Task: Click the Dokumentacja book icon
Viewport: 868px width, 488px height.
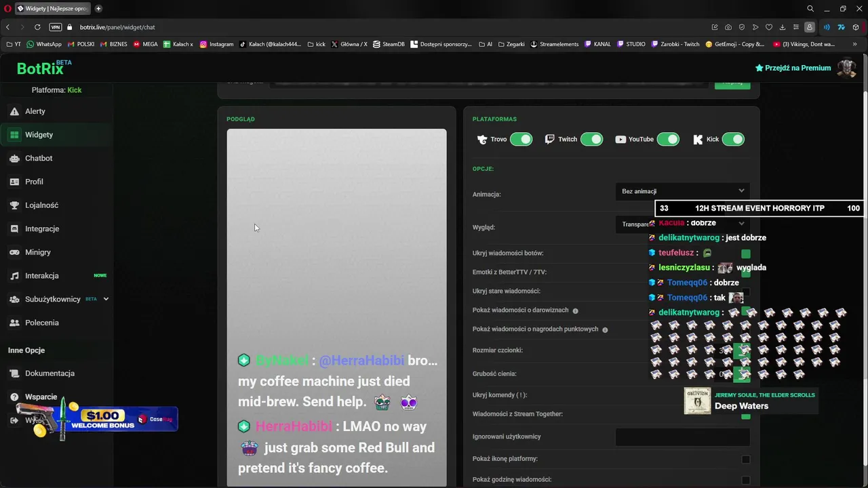Action: [x=14, y=373]
